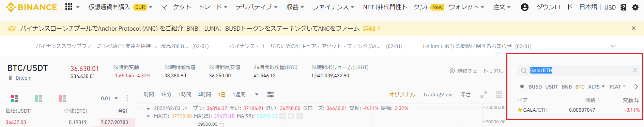Clear the Gala/ETH search field
The width and height of the screenshot is (644, 127).
point(634,70)
